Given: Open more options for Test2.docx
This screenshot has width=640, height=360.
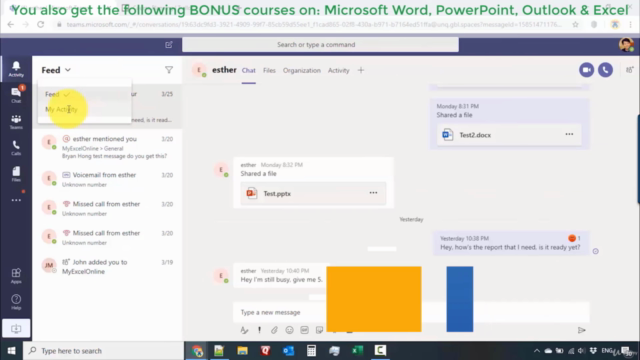Looking at the screenshot, I should tap(569, 134).
